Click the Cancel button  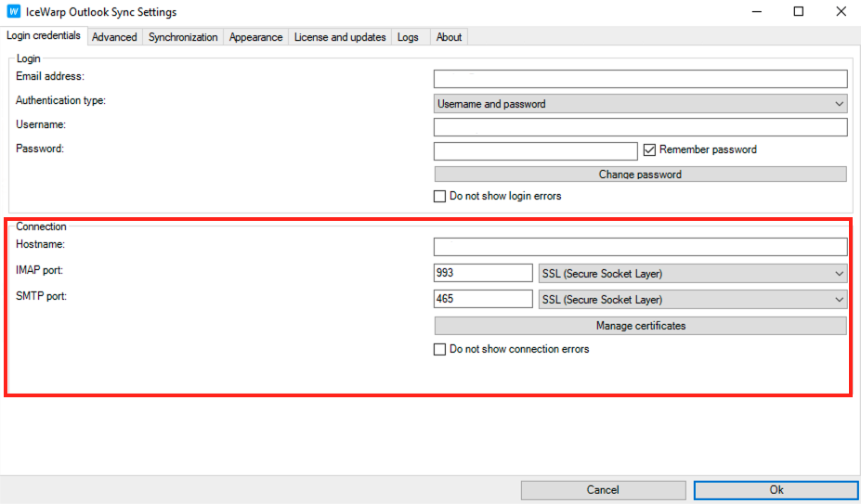pos(603,490)
